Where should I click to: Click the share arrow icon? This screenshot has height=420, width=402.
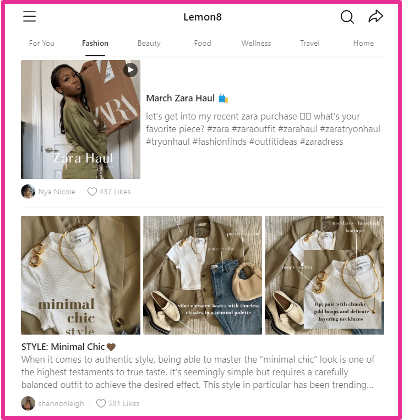tap(376, 16)
